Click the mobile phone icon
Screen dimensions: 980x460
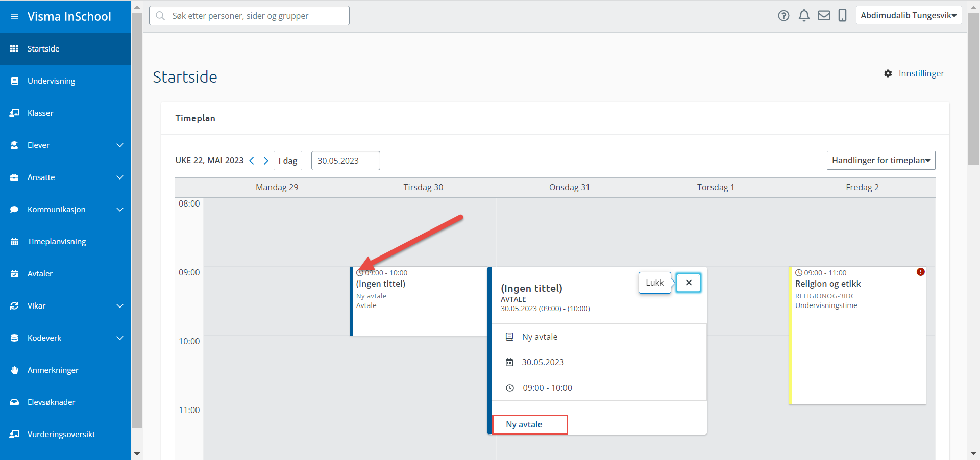[842, 16]
